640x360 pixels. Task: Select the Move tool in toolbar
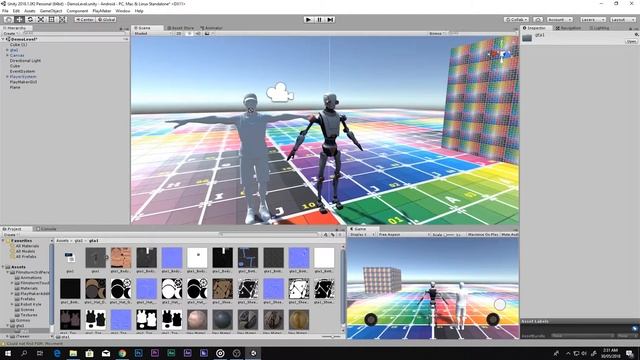pyautogui.click(x=19, y=19)
